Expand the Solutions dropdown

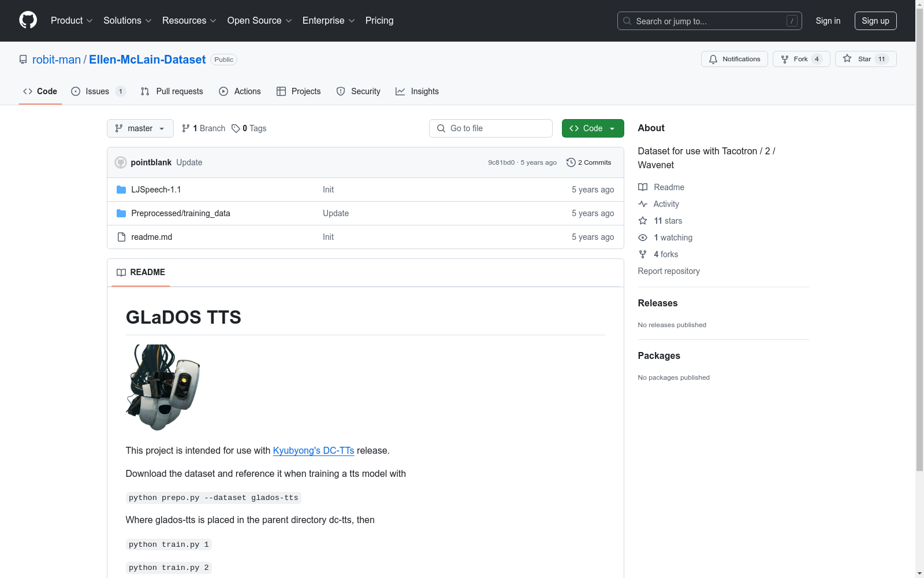coord(128,21)
